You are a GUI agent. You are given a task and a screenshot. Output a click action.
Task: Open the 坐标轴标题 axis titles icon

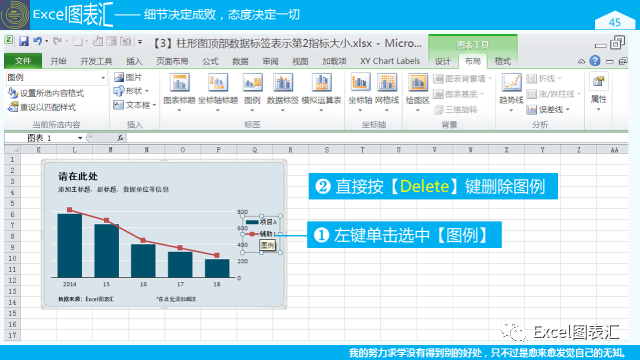pos(218,82)
